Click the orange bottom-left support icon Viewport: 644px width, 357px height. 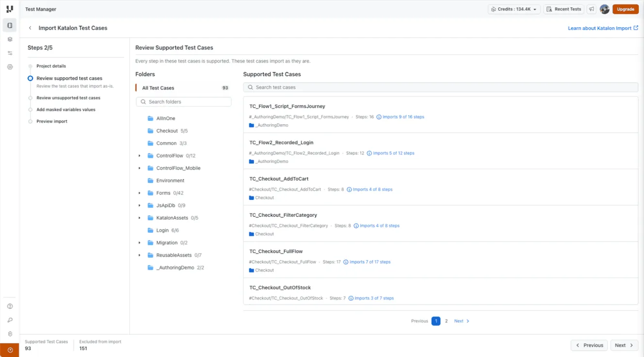point(10,350)
